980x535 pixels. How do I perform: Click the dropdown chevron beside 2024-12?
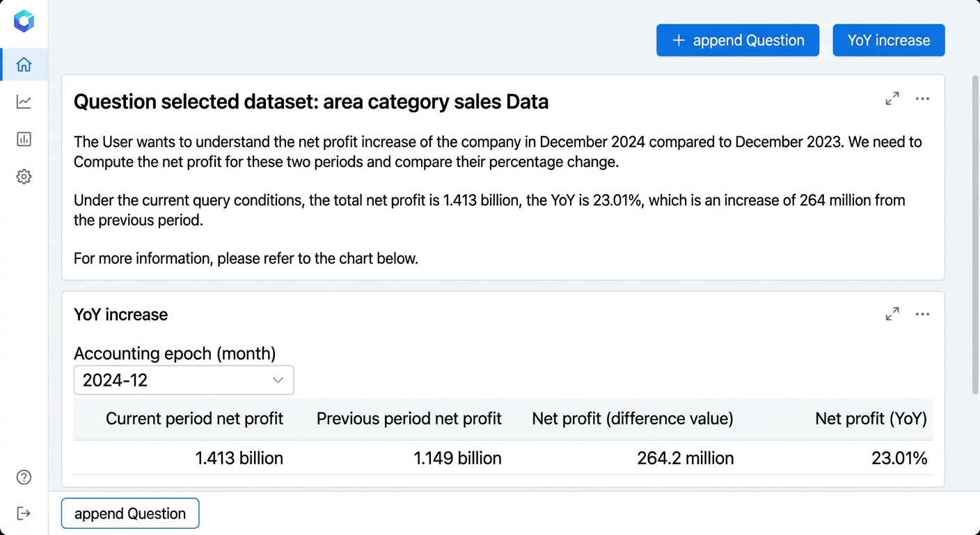(x=278, y=380)
